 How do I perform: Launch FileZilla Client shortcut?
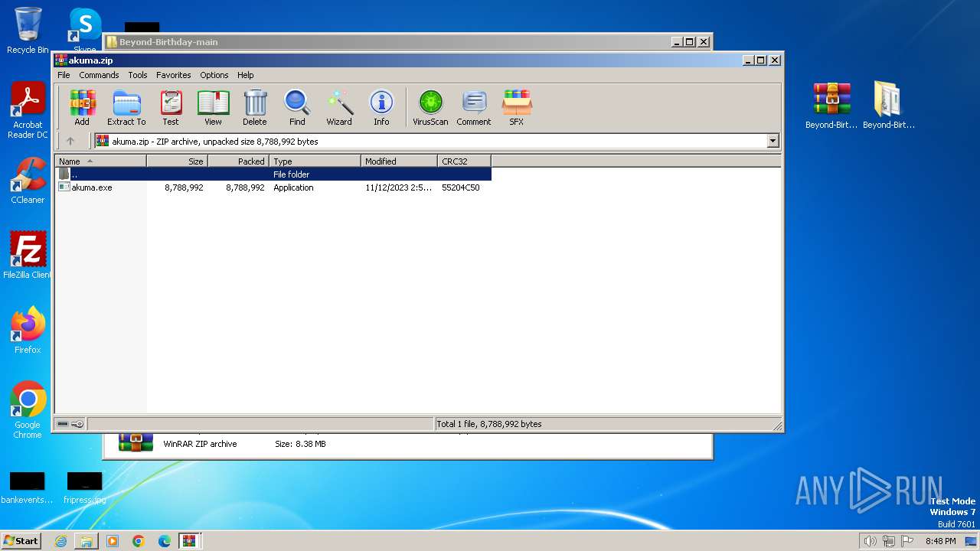28,255
